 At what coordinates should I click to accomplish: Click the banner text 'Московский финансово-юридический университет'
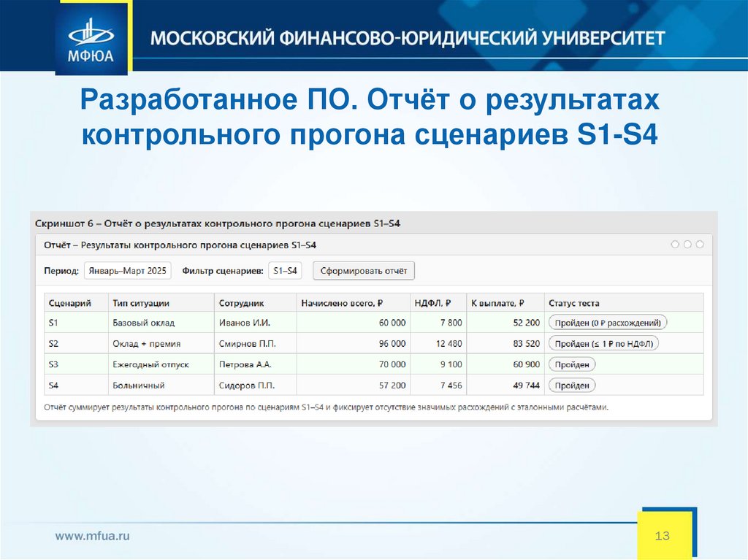tap(408, 38)
